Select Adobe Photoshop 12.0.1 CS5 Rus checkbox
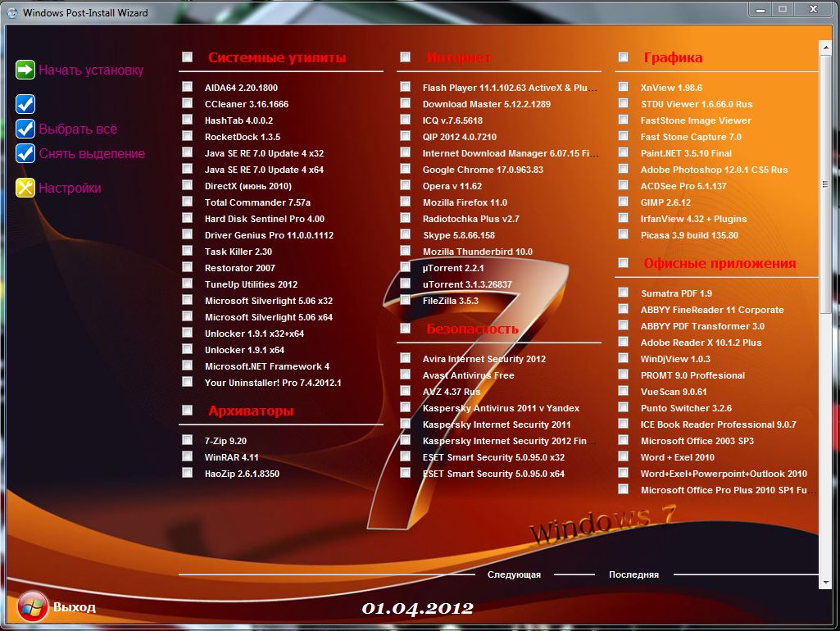The image size is (840, 631). (x=624, y=170)
